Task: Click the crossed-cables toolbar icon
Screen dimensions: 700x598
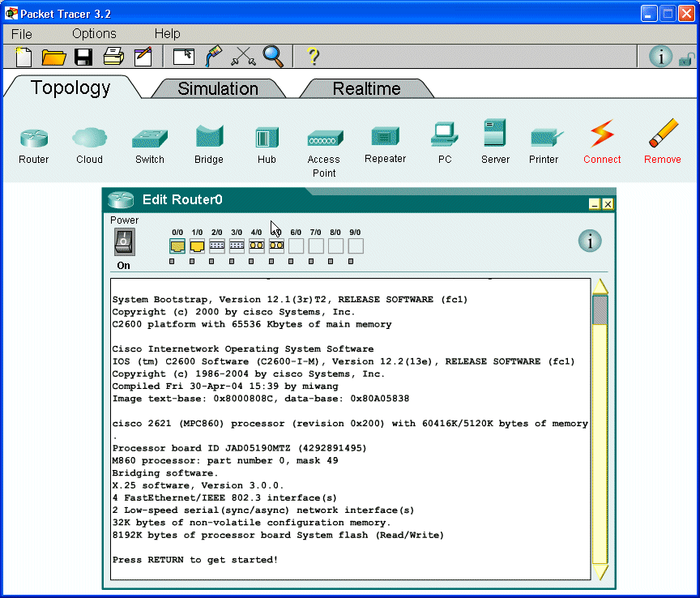Action: pyautogui.click(x=243, y=57)
